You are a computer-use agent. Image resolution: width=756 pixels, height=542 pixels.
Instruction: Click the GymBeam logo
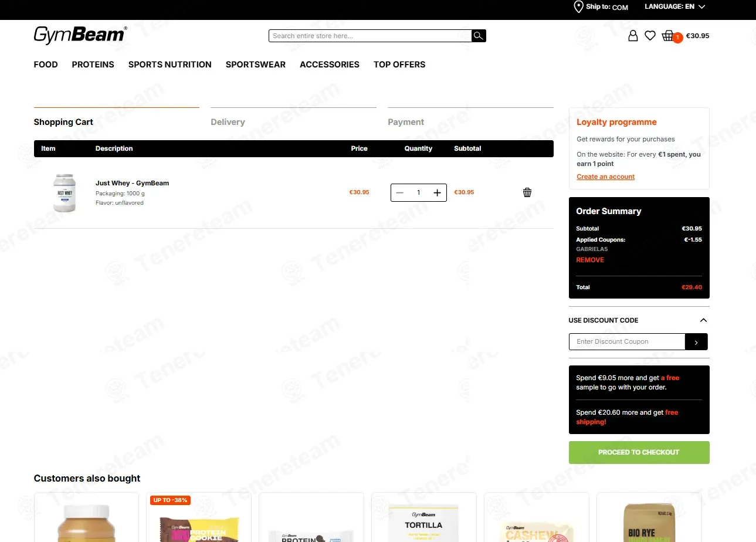80,35
